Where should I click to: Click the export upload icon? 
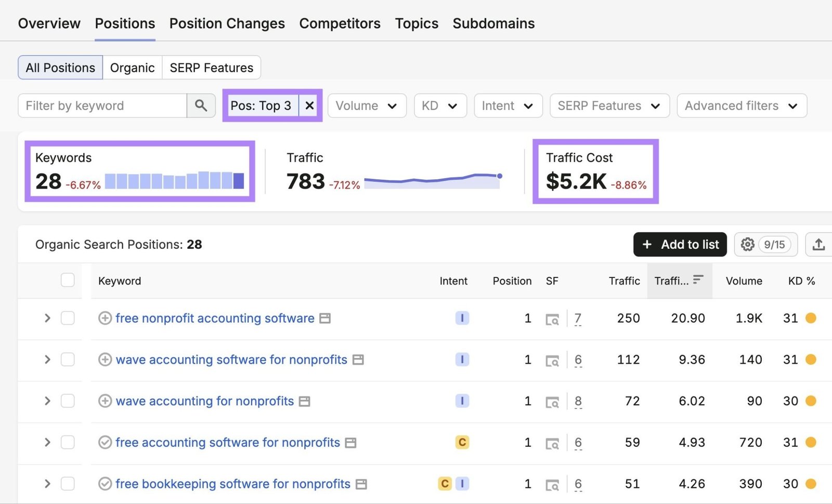818,244
